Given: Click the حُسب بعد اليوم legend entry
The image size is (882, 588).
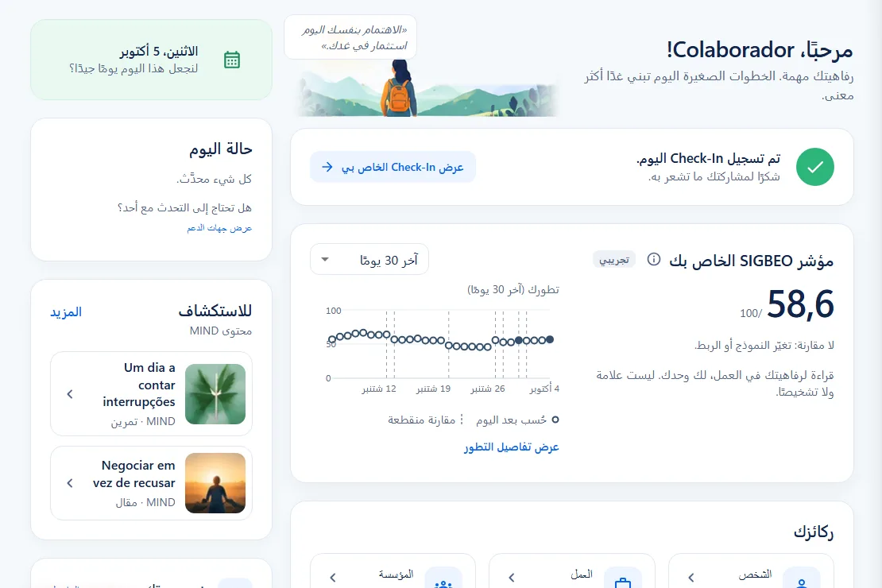Looking at the screenshot, I should click(x=517, y=420).
